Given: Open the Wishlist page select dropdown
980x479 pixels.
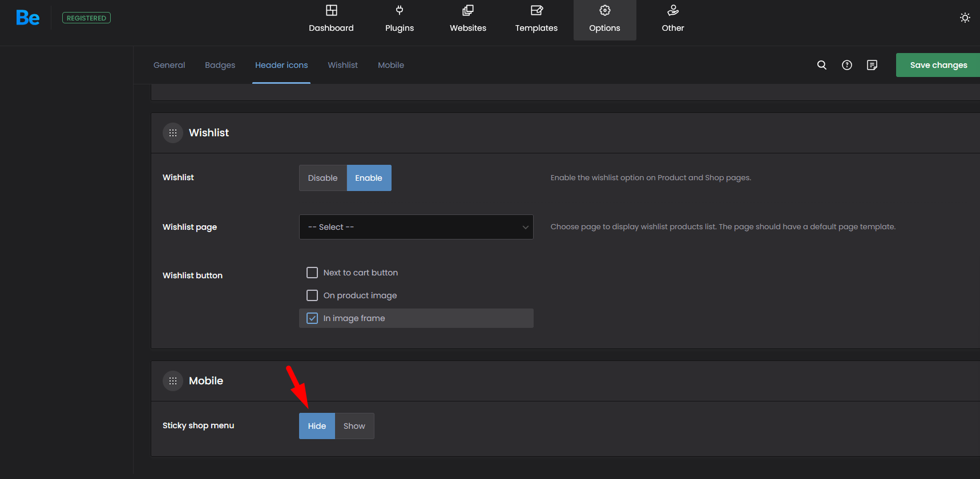Looking at the screenshot, I should (x=416, y=227).
